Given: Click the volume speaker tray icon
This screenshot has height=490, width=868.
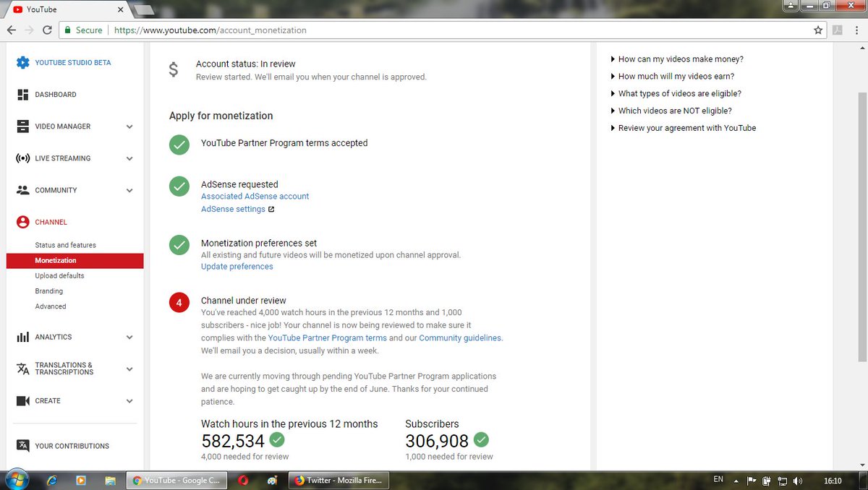Looking at the screenshot, I should point(797,481).
